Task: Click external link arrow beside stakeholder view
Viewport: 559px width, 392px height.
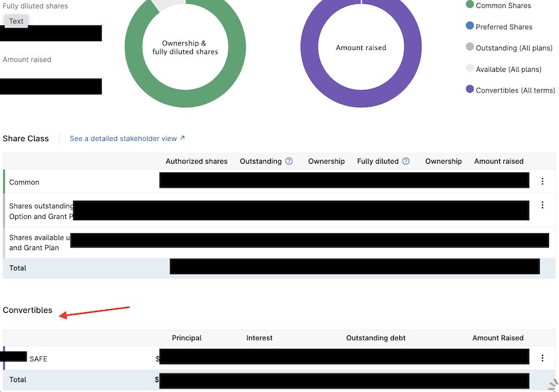Action: (x=182, y=138)
